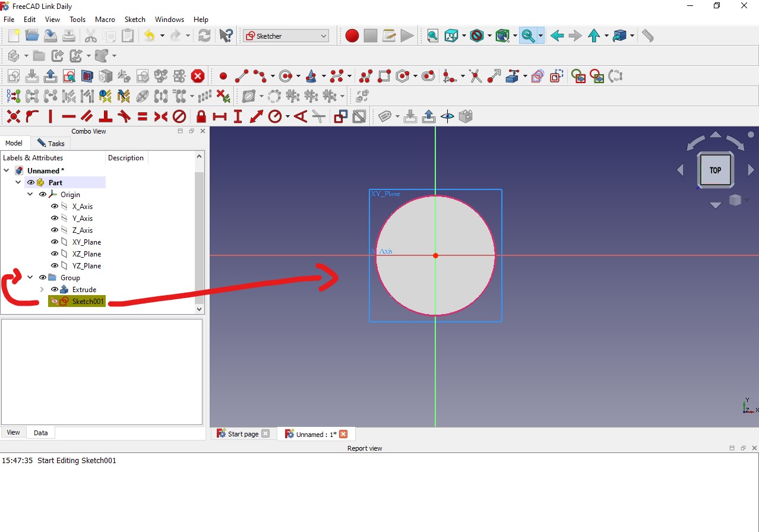Start recording a macro
The height and width of the screenshot is (532, 759).
[351, 36]
